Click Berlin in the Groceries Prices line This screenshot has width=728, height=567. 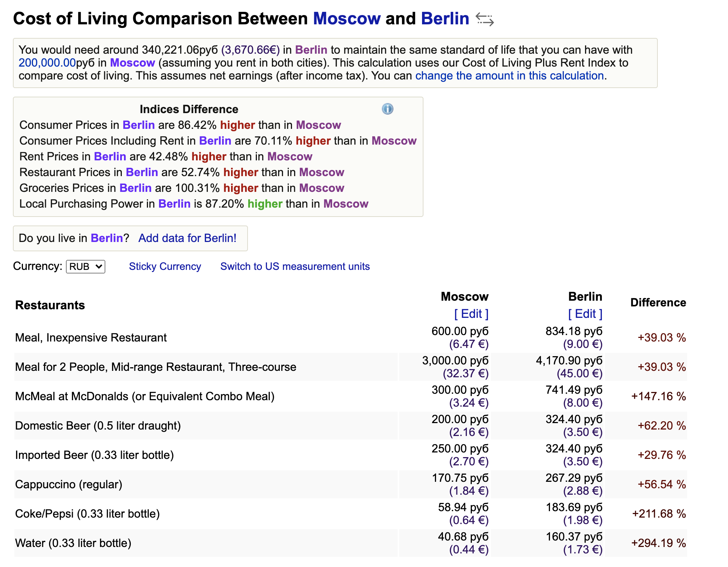135,188
